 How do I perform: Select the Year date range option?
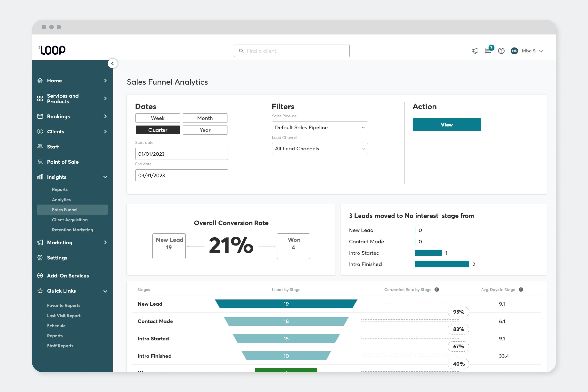point(205,130)
